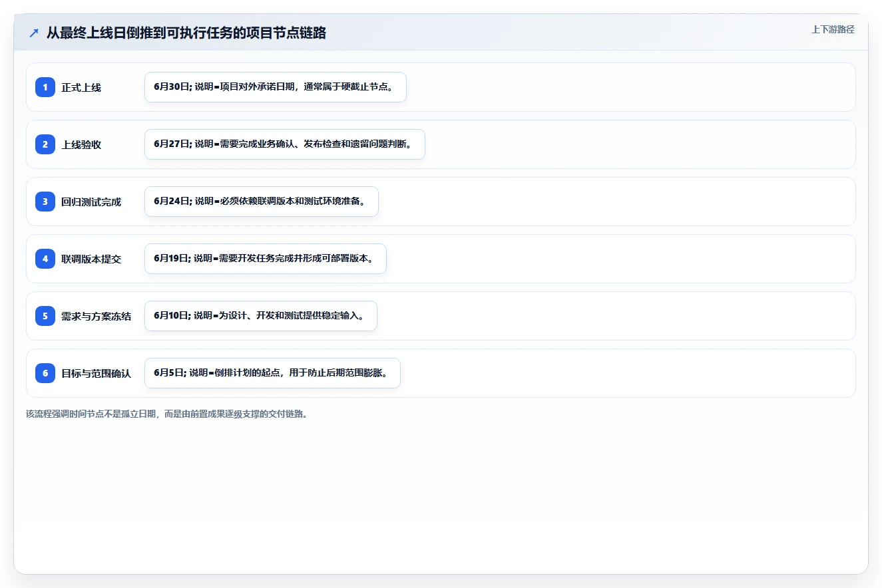
Task: Select step badge 1 for 正式上线
Action: click(45, 87)
